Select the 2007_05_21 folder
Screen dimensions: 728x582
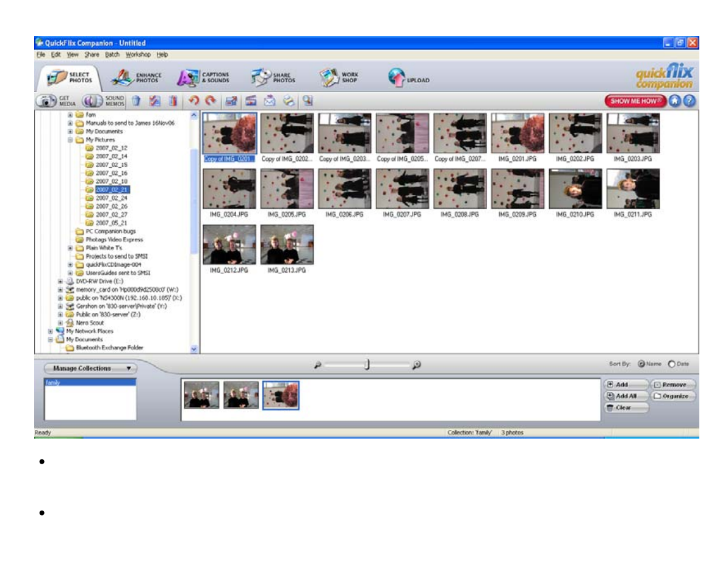(112, 223)
